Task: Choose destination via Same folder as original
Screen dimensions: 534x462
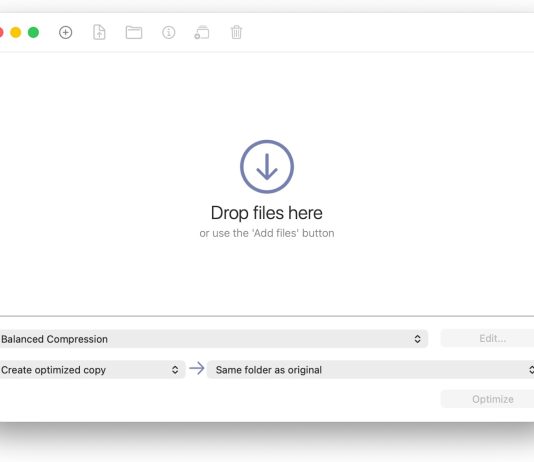Action: (x=371, y=370)
